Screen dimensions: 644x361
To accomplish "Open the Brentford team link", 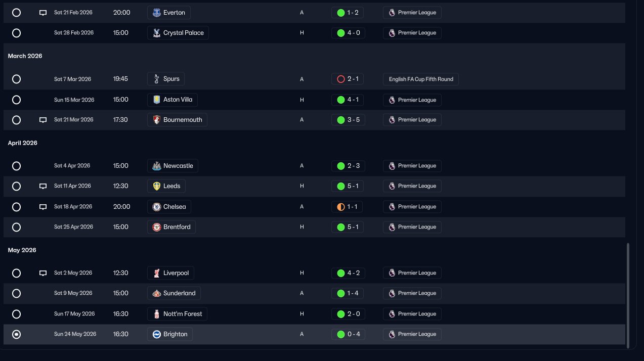I will pos(171,227).
